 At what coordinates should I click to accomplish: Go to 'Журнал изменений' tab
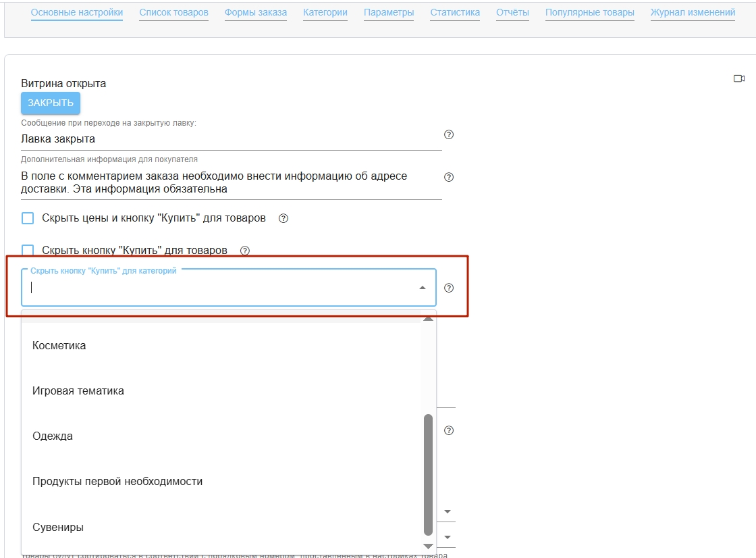(693, 13)
